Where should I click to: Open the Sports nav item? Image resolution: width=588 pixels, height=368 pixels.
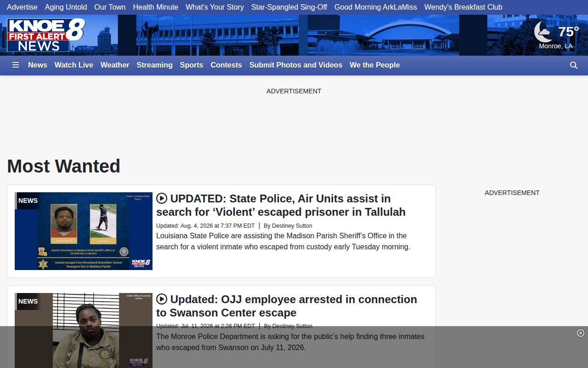[x=192, y=65]
